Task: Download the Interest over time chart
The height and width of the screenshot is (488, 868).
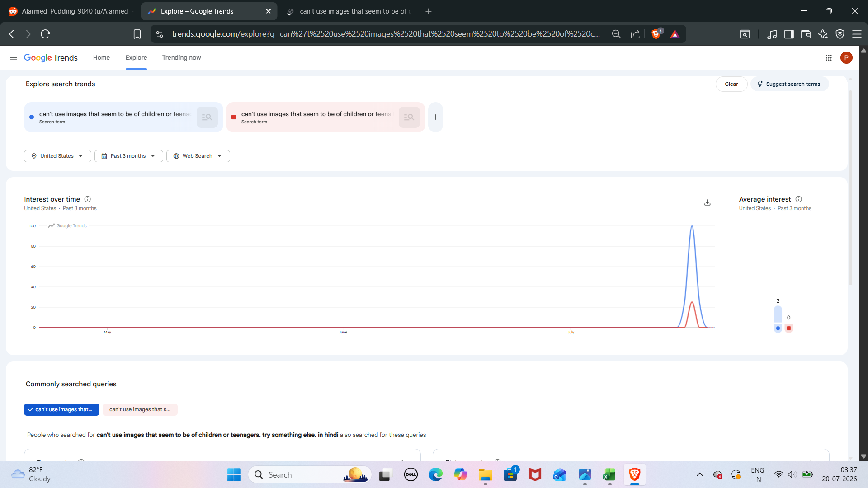Action: click(x=708, y=202)
